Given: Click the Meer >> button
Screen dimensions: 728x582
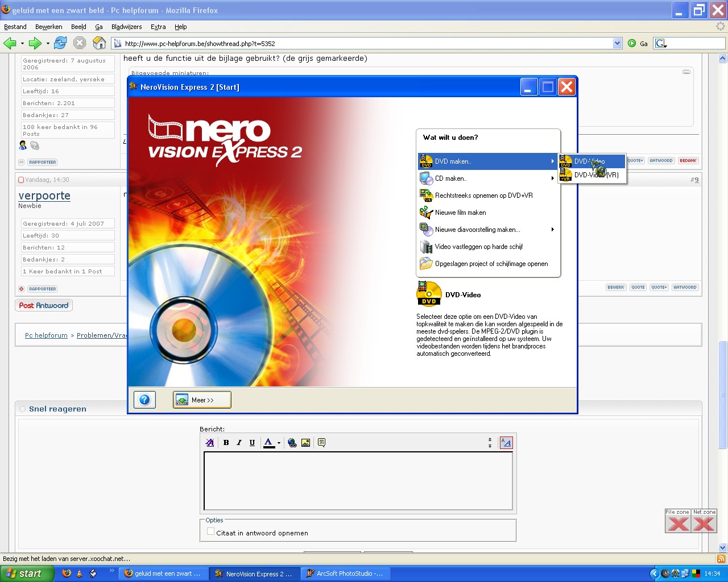Looking at the screenshot, I should click(202, 400).
